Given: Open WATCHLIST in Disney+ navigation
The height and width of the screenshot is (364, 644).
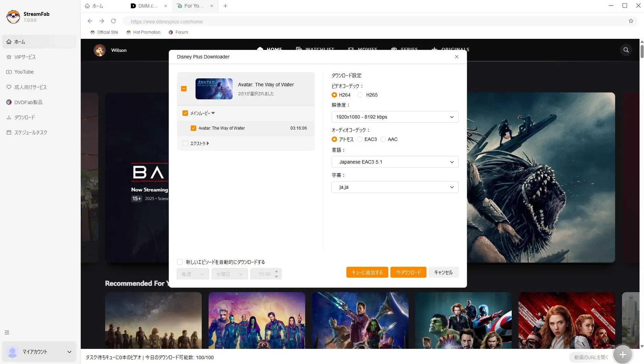Looking at the screenshot, I should [315, 49].
